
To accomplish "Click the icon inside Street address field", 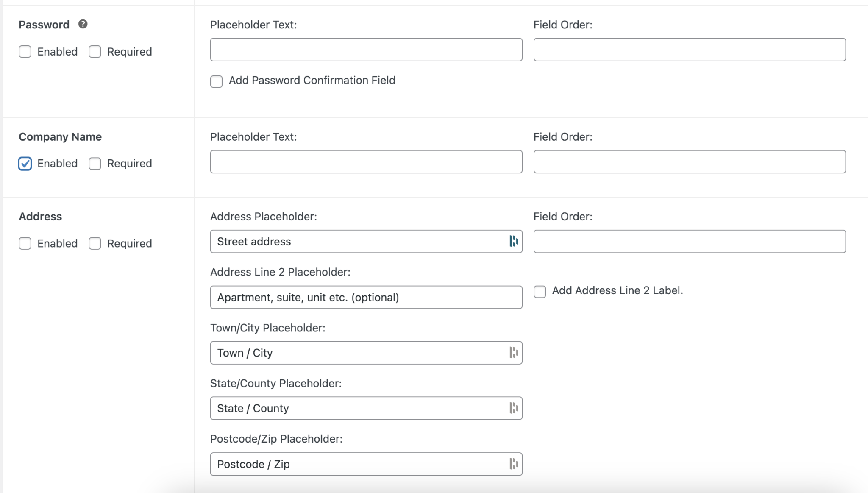I will 514,241.
